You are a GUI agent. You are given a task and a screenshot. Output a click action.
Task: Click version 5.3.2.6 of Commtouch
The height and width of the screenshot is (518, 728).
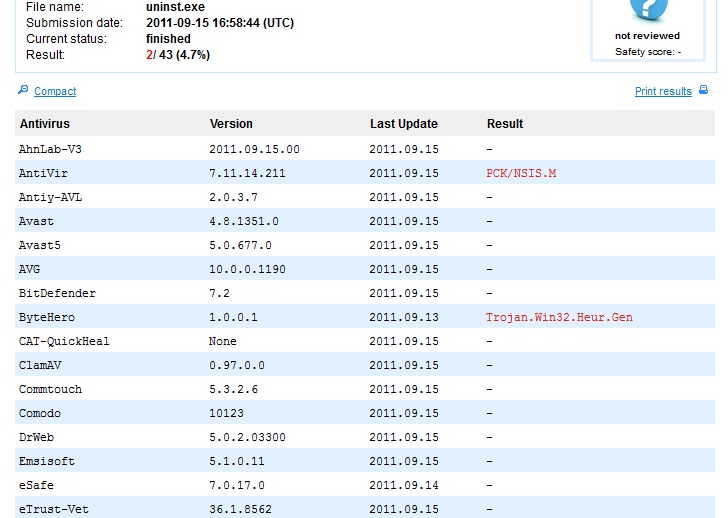point(234,389)
